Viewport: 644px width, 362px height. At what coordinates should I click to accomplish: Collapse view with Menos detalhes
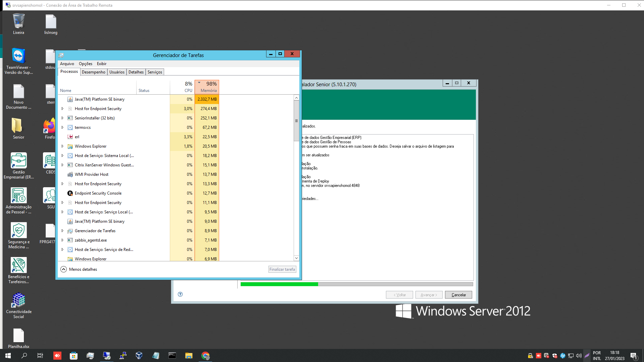point(79,269)
